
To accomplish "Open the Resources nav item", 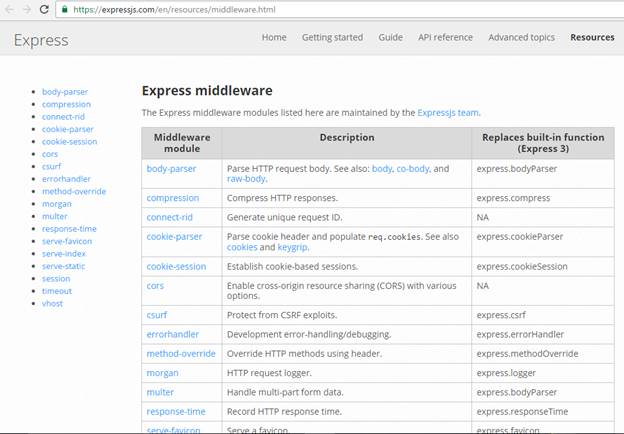I will click(592, 37).
